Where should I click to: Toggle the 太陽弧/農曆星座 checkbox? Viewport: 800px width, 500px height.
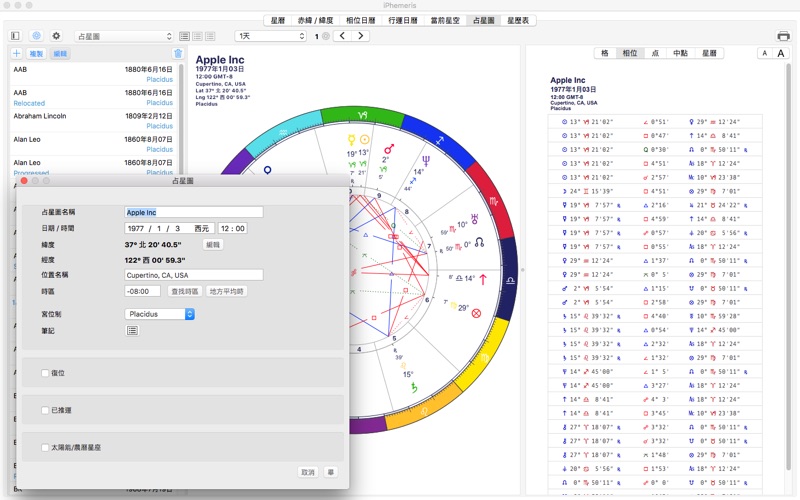(x=45, y=447)
